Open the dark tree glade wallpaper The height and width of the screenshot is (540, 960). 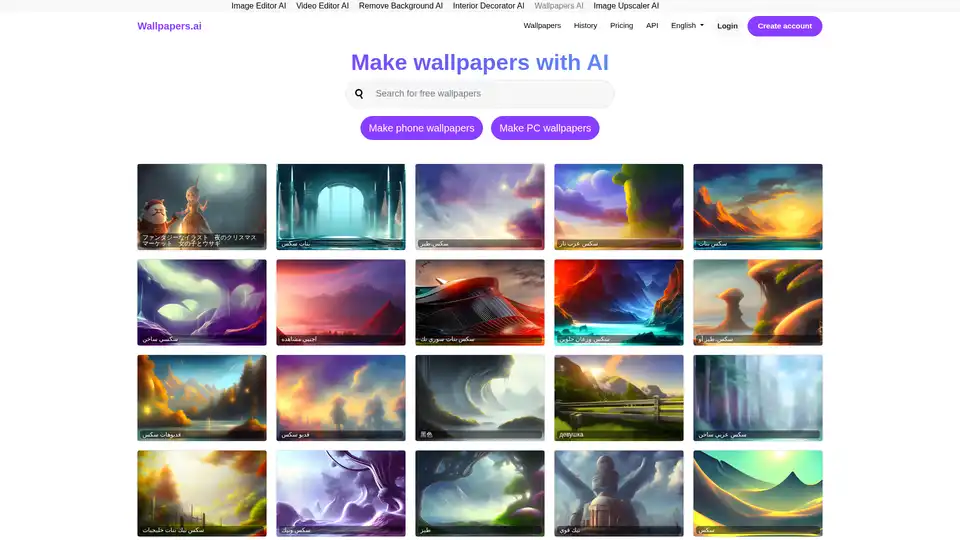click(x=479, y=493)
